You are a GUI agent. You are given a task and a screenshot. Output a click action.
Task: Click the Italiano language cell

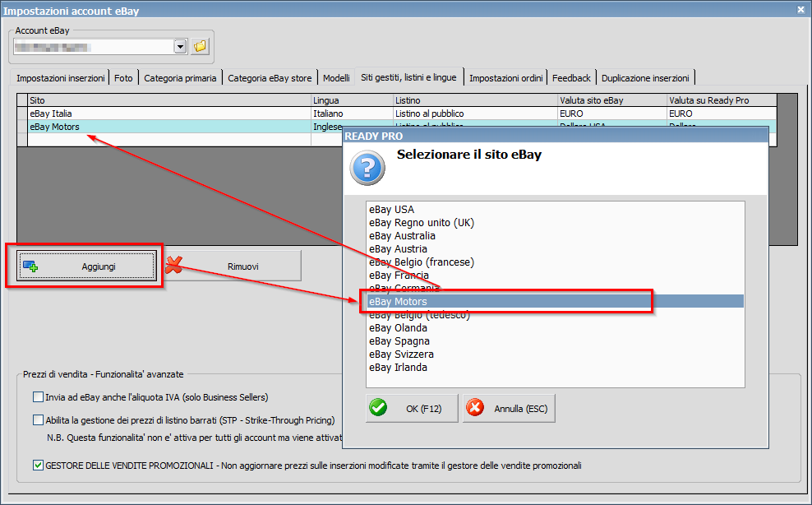point(352,114)
